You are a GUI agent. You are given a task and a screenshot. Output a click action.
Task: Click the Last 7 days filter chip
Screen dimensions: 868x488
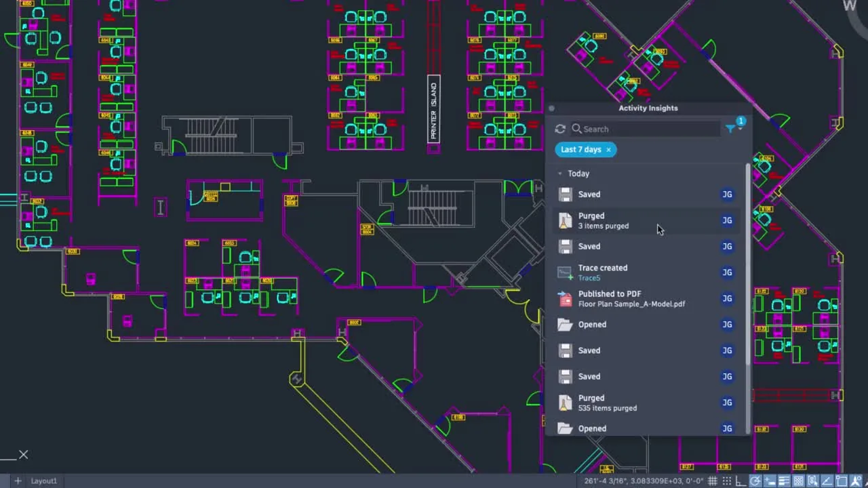click(x=586, y=150)
